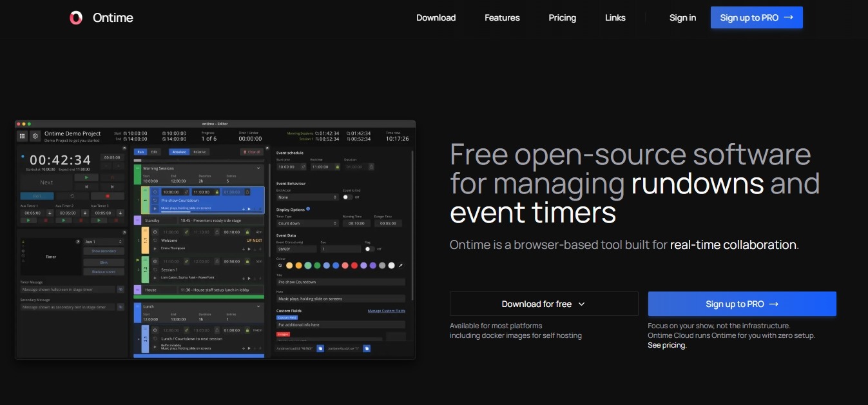Collapse the Morning Sessions group chevron

pos(258,168)
